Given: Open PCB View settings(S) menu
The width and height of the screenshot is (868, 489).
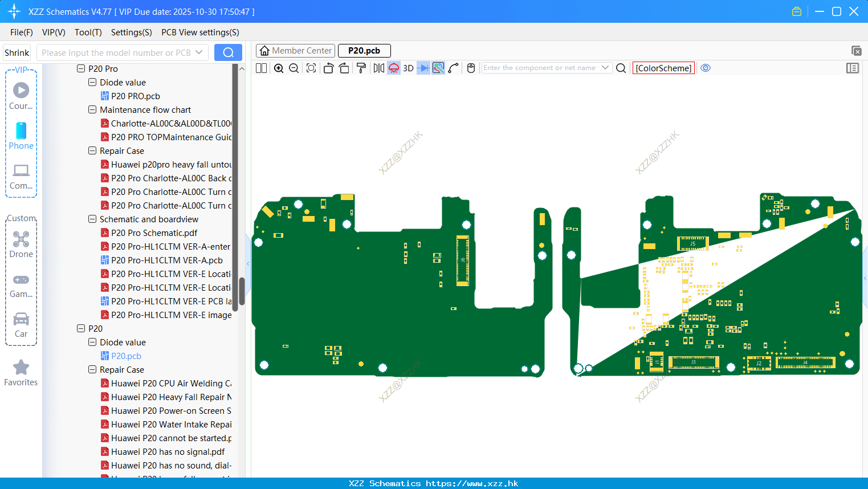Looking at the screenshot, I should 200,32.
